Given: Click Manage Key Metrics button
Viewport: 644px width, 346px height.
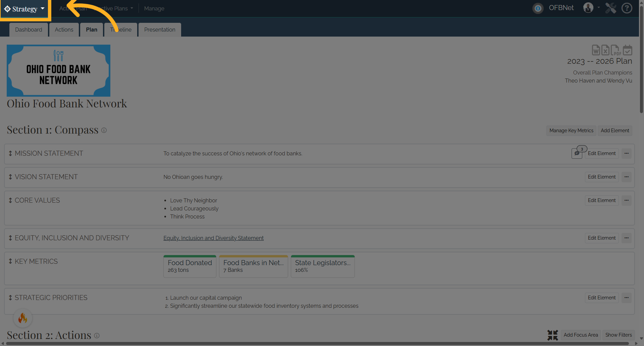Looking at the screenshot, I should [571, 131].
